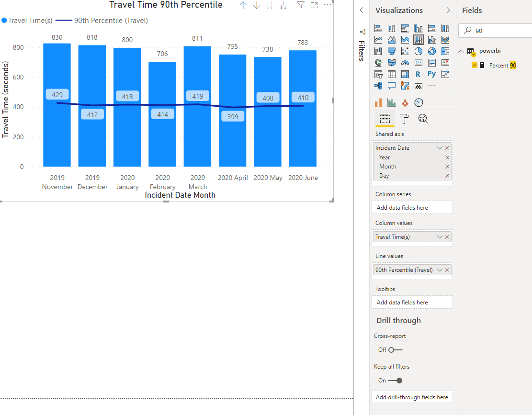The image size is (532, 415).
Task: Select the Stacked column chart visual
Action: [392, 29]
